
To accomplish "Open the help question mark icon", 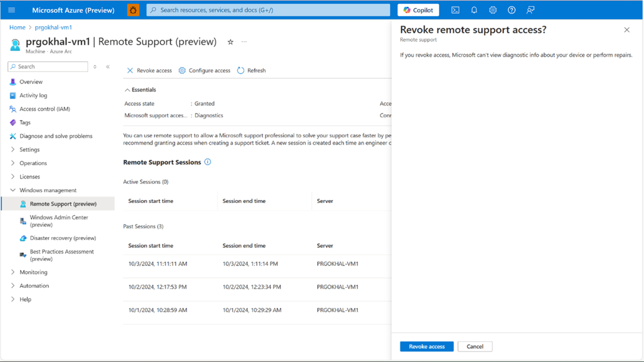I will click(511, 10).
